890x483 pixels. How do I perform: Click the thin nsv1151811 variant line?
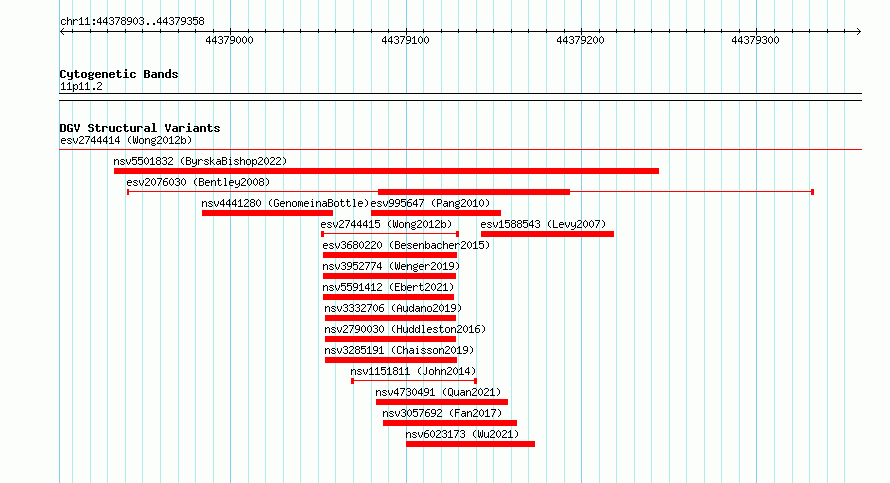point(414,381)
